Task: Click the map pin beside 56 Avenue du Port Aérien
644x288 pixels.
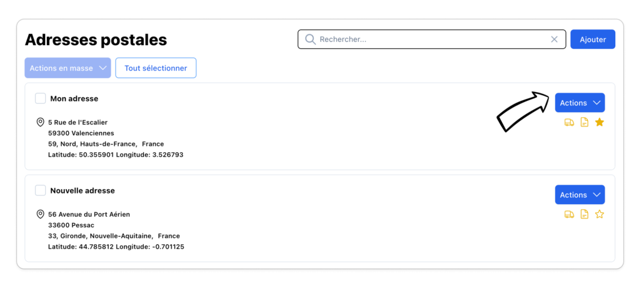Action: (x=41, y=214)
